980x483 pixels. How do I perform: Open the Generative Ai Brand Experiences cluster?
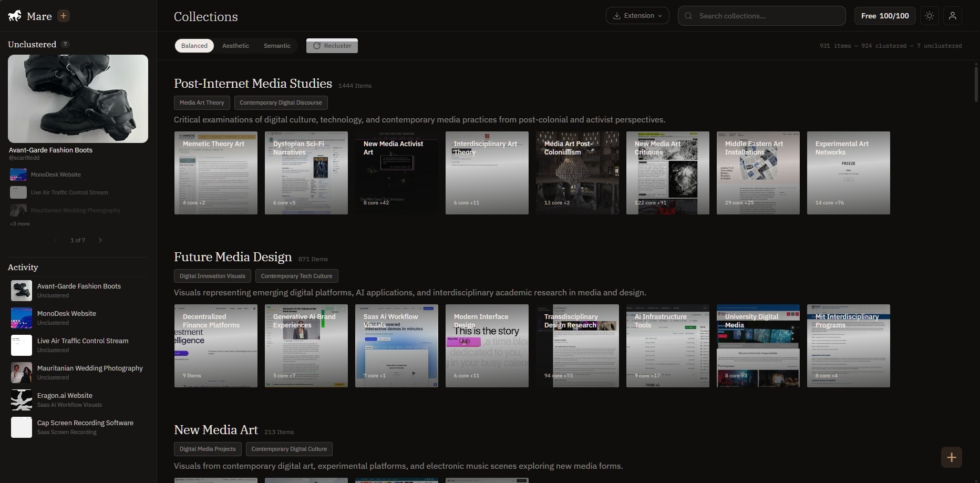tap(306, 346)
